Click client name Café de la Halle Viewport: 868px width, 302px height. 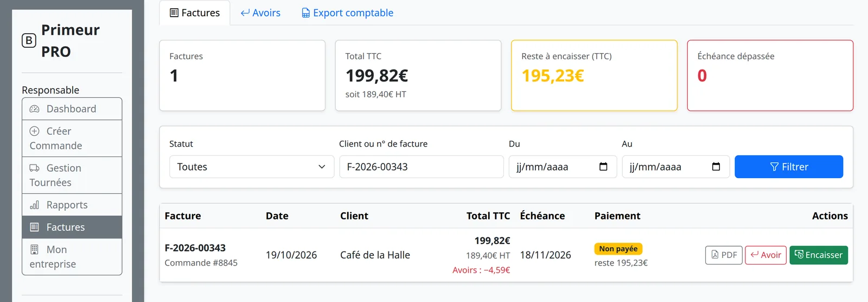(375, 255)
